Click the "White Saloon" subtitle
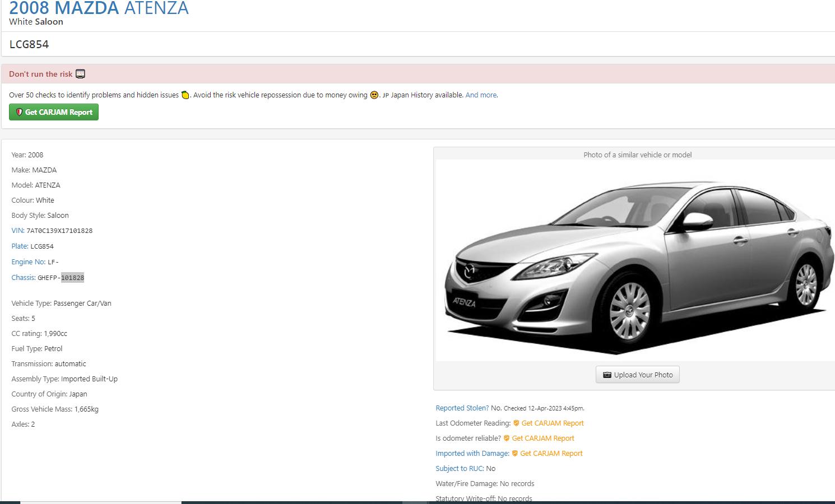Screen dimensions: 835x504 coord(36,22)
